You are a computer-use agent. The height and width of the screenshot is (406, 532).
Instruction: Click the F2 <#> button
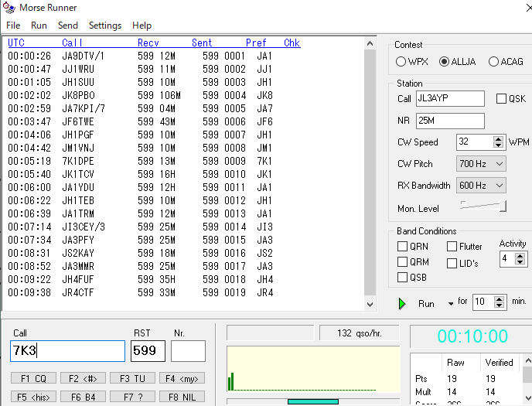pos(83,378)
